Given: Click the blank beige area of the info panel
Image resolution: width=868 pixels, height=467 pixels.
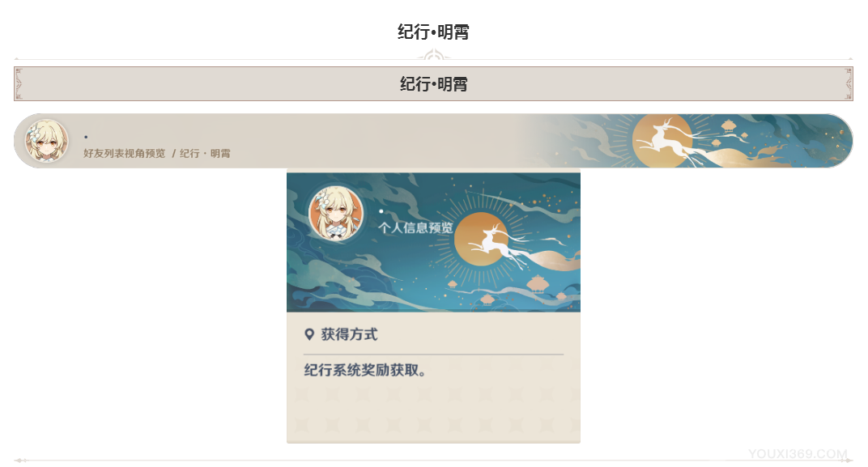Looking at the screenshot, I should [x=433, y=412].
